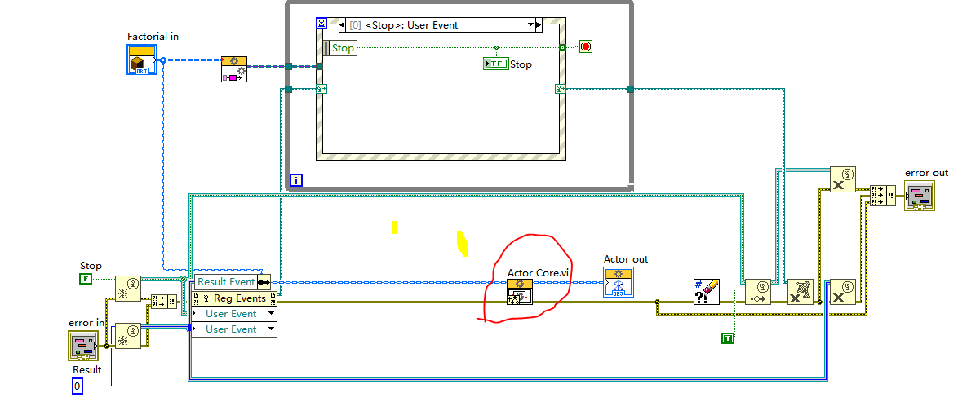Open the event case selector dropdown arrow

(x=531, y=25)
